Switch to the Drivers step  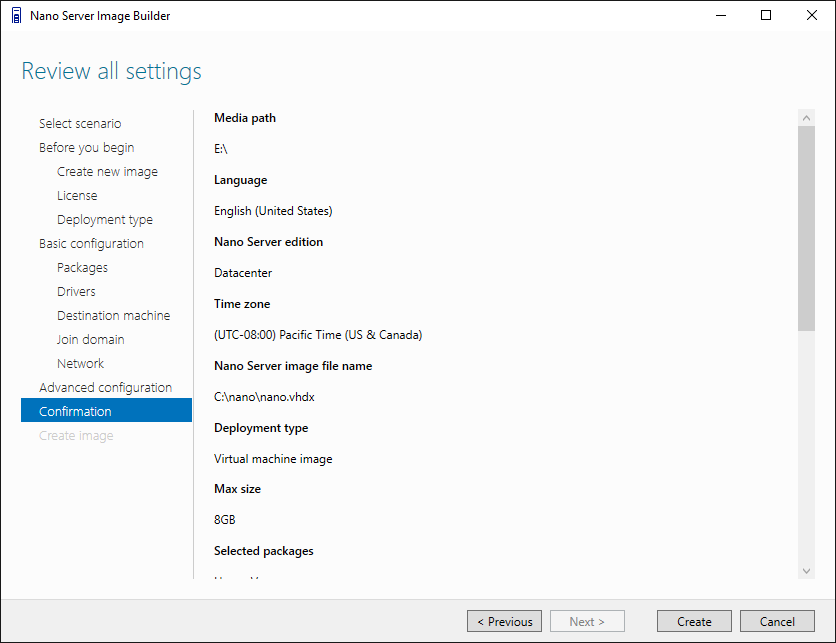(x=76, y=292)
